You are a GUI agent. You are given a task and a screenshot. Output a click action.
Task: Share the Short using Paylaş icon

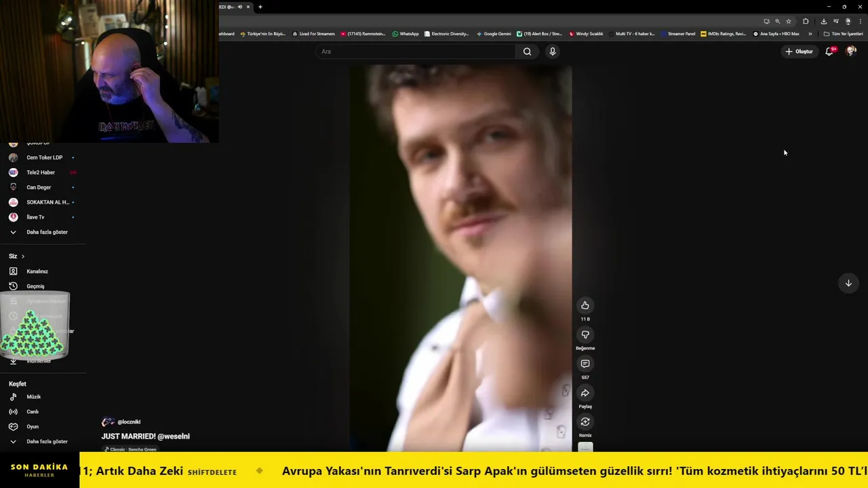pos(585,393)
